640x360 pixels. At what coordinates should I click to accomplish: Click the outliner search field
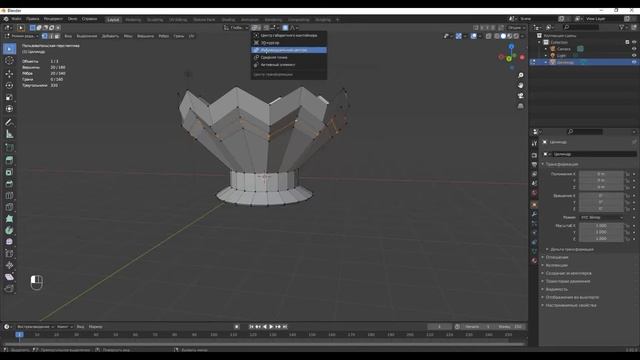point(581,27)
